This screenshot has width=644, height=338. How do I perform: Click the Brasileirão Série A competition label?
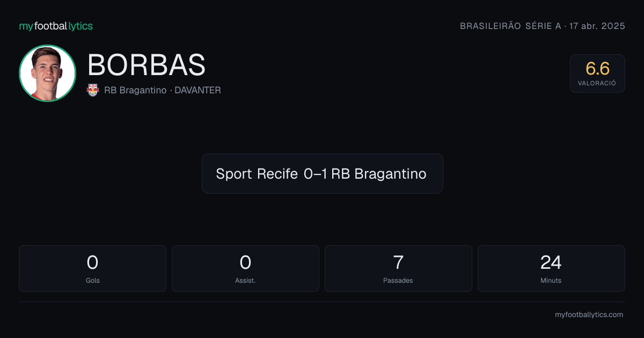(x=510, y=26)
